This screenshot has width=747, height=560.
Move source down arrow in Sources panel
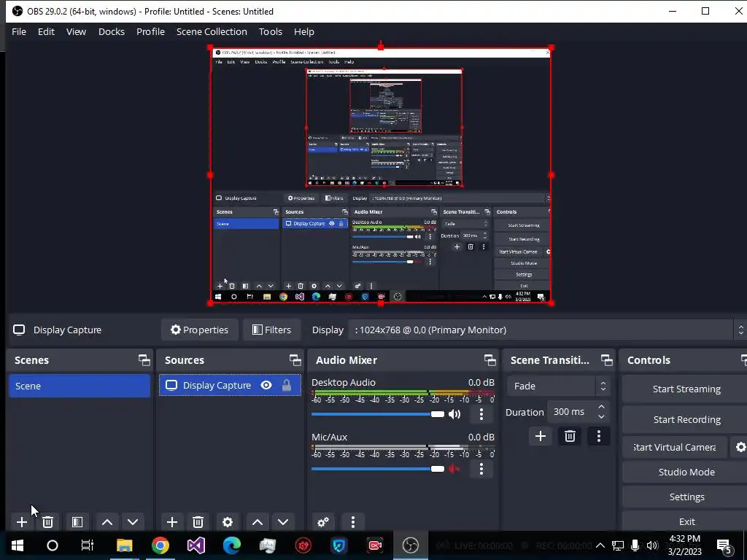coord(283,522)
